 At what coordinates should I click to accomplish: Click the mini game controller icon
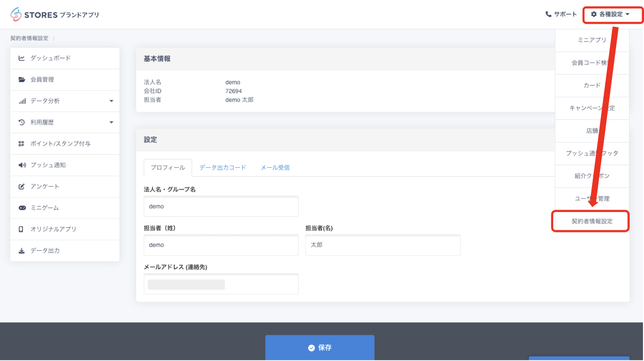21,208
